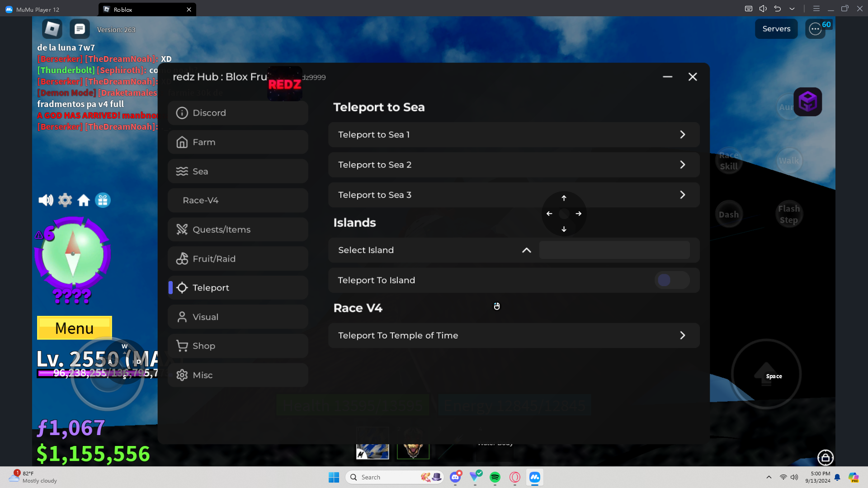Minimize the redz Hub panel
Image resolution: width=868 pixels, height=488 pixels.
[x=667, y=77]
